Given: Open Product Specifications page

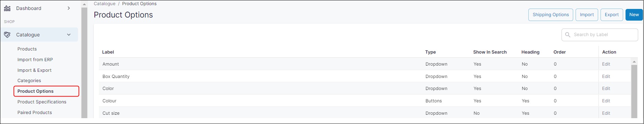Looking at the screenshot, I should pyautogui.click(x=42, y=102).
